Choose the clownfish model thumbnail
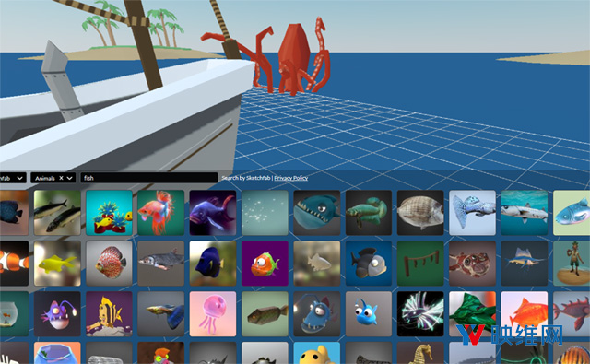Screen dimensions: 590x364 [x=15, y=264]
